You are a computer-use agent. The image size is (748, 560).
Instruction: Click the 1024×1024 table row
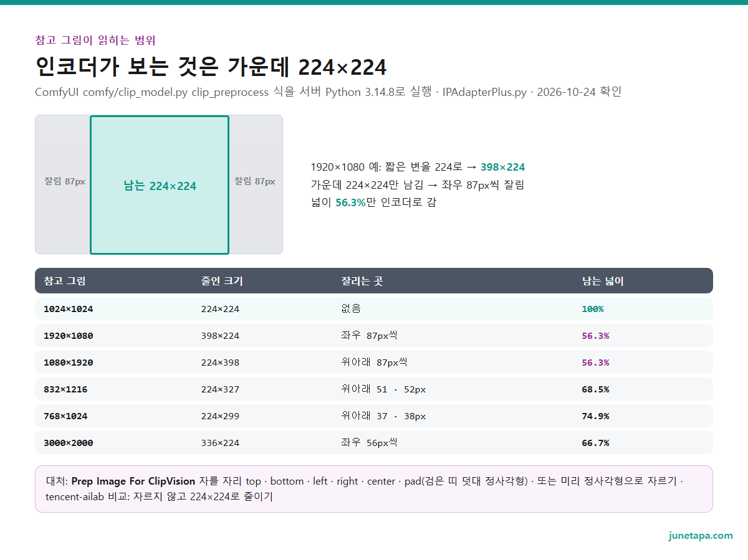tap(374, 309)
